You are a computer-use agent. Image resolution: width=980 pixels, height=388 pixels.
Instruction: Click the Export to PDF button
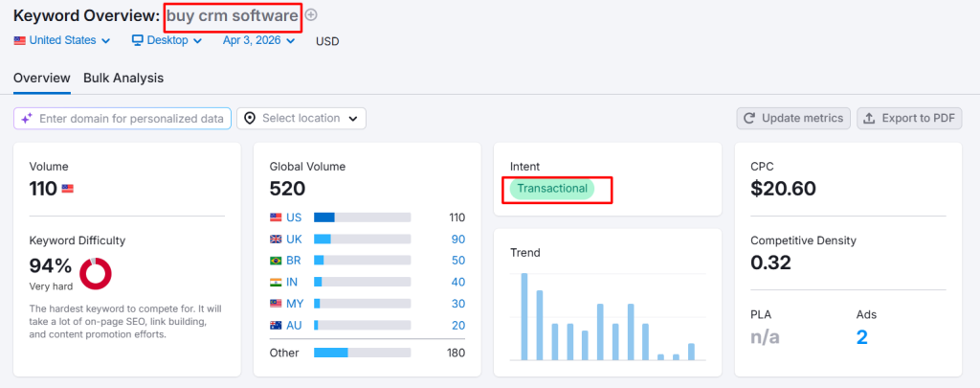coord(909,118)
